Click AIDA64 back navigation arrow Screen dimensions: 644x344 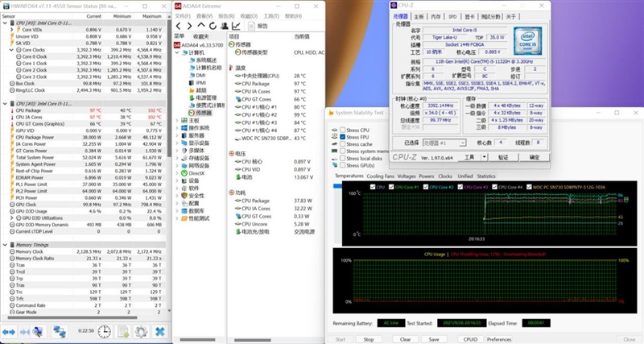[179, 26]
